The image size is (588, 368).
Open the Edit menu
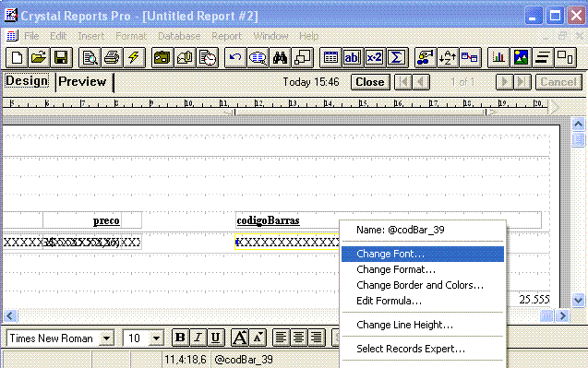[58, 36]
